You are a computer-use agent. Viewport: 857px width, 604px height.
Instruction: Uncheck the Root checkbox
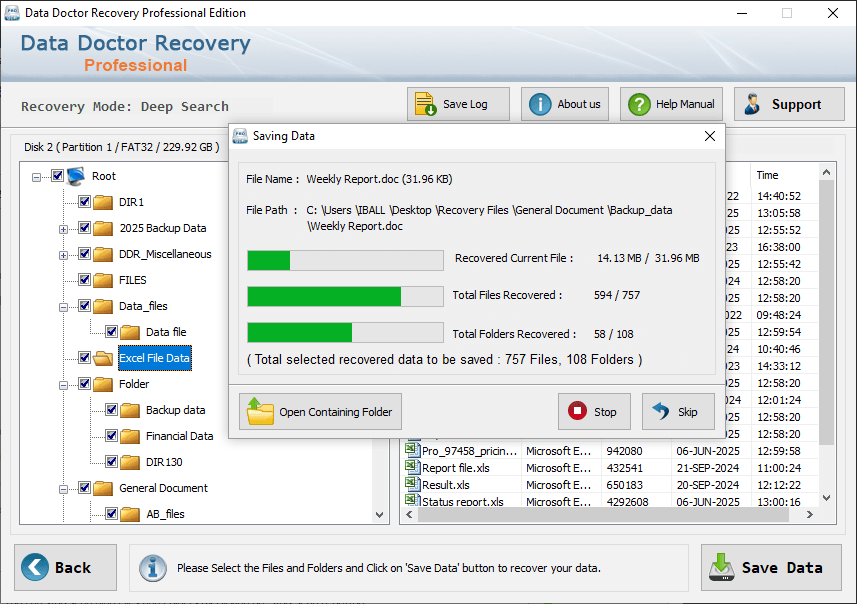point(57,175)
